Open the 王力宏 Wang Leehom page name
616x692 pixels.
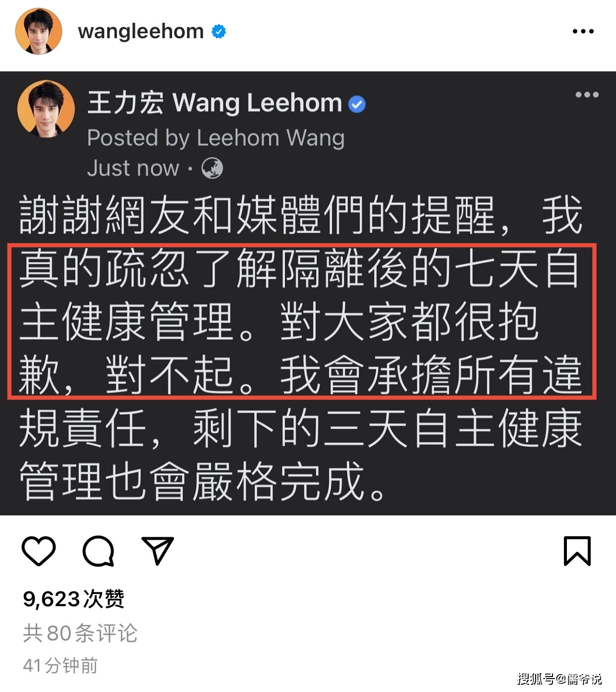215,103
